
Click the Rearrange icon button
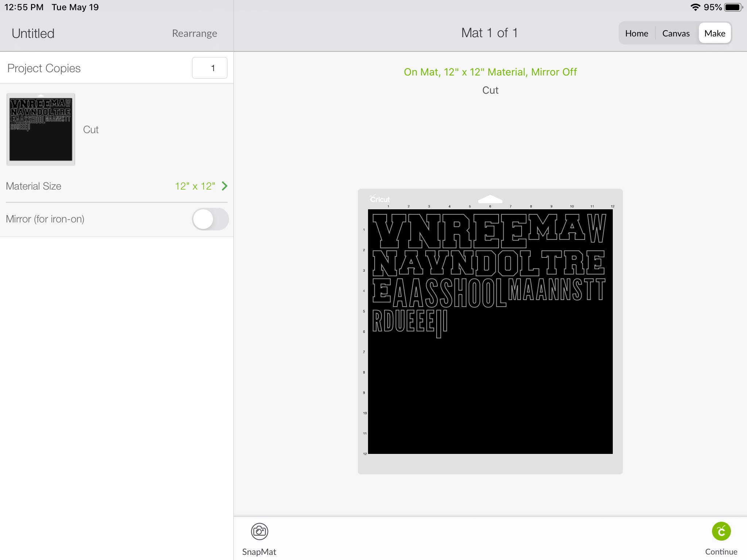tap(194, 33)
